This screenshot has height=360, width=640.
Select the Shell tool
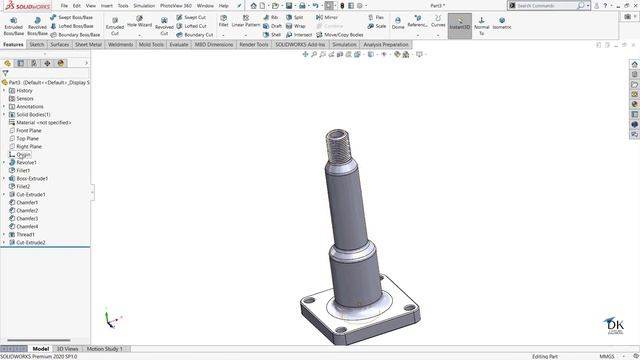[272, 35]
